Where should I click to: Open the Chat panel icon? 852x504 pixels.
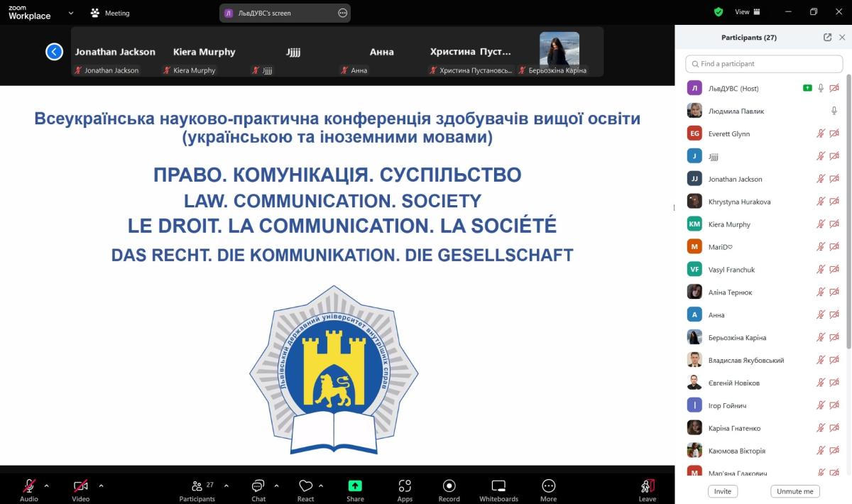pos(258,486)
